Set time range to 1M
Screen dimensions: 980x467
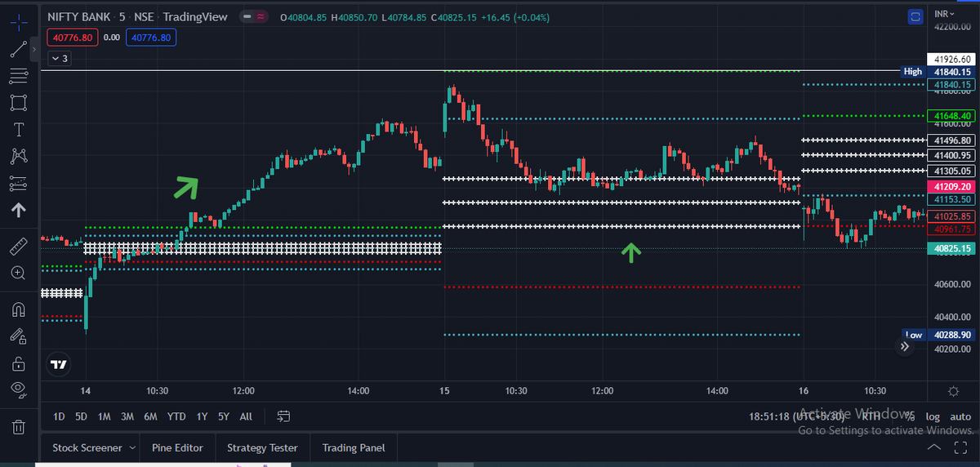pyautogui.click(x=104, y=416)
